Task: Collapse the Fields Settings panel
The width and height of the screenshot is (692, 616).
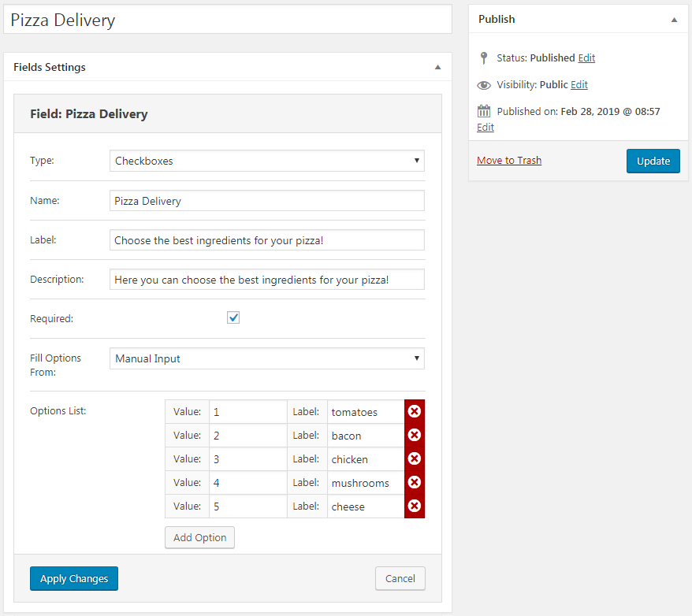Action: (437, 67)
